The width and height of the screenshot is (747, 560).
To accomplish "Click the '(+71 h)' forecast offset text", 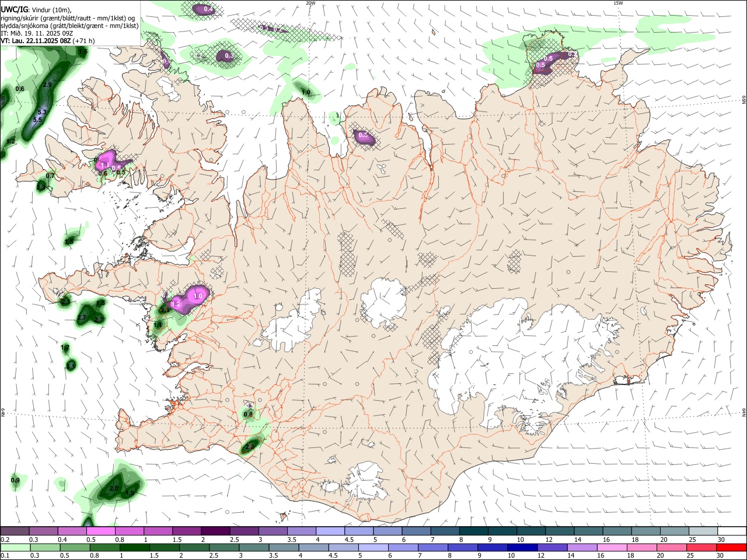I will coord(84,41).
